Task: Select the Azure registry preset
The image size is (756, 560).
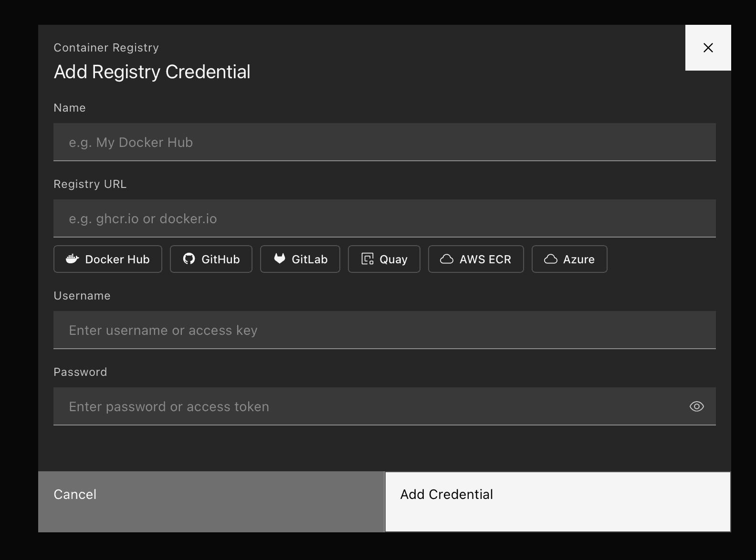Action: [x=569, y=259]
